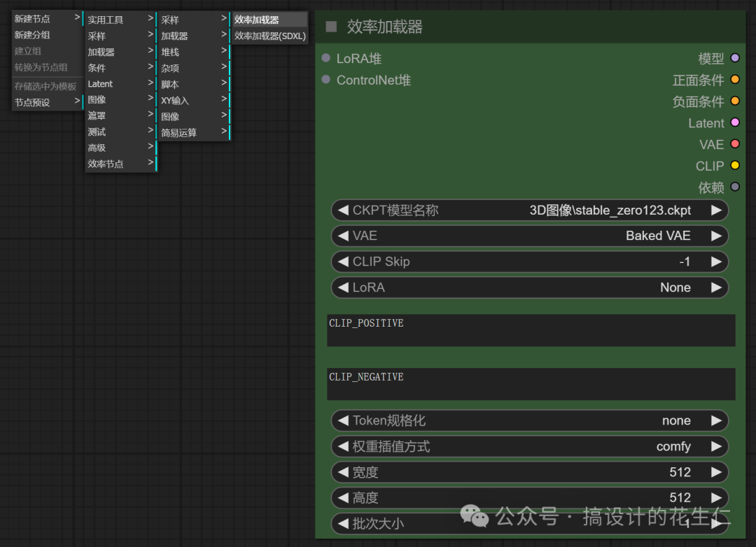Expand 堆栈 submenu
Viewport: 756px width, 547px height.
click(194, 52)
